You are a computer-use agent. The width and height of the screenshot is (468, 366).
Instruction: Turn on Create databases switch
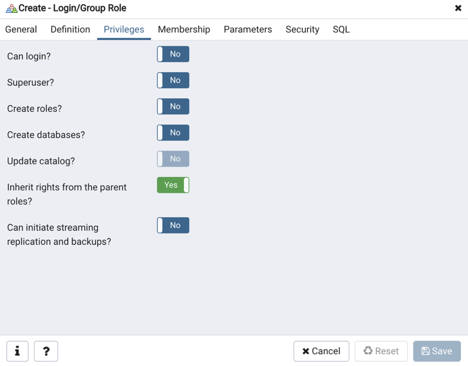173,133
